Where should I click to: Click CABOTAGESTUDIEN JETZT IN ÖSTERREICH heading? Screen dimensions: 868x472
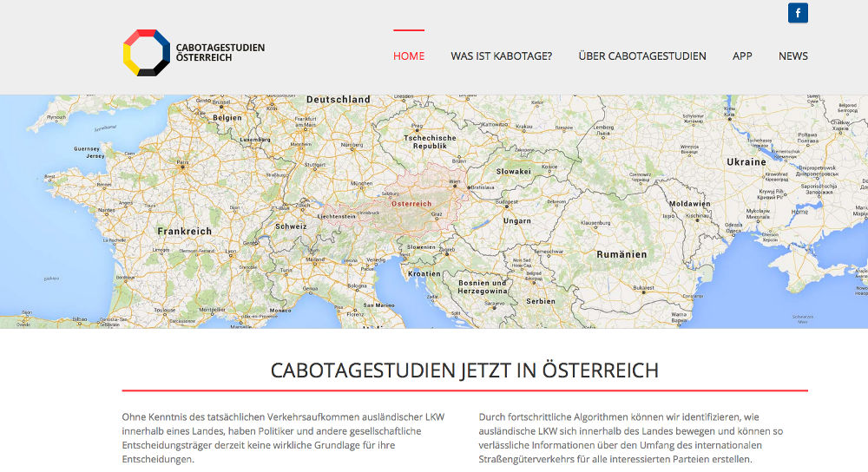464,370
